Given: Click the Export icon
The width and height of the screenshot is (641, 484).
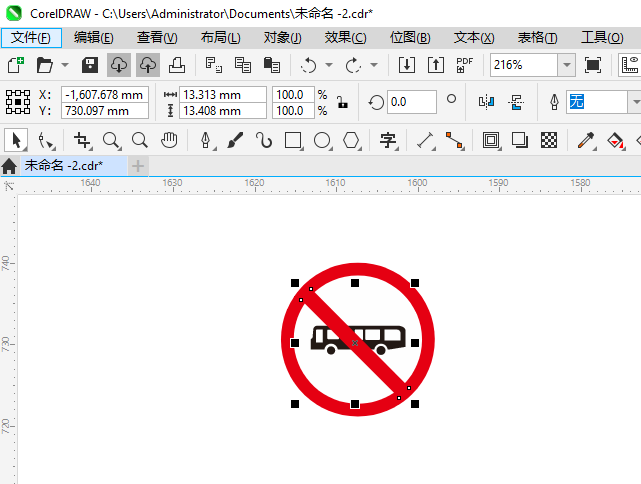Looking at the screenshot, I should (436, 65).
